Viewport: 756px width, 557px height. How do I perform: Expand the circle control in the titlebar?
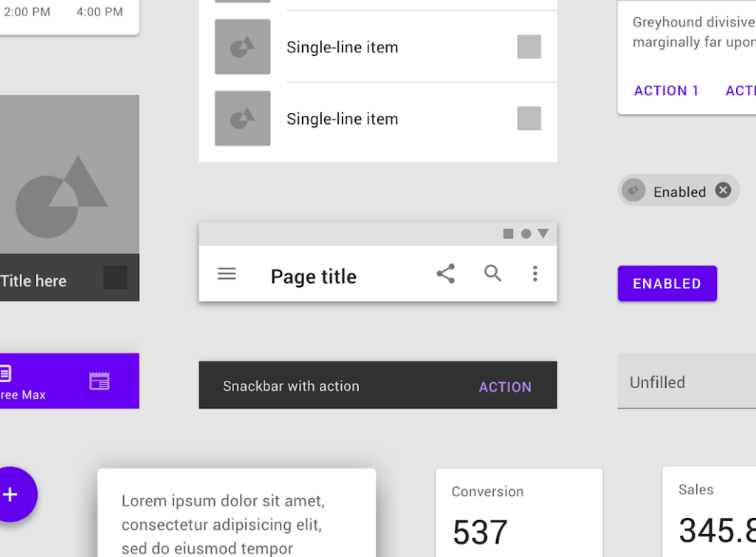click(x=526, y=233)
